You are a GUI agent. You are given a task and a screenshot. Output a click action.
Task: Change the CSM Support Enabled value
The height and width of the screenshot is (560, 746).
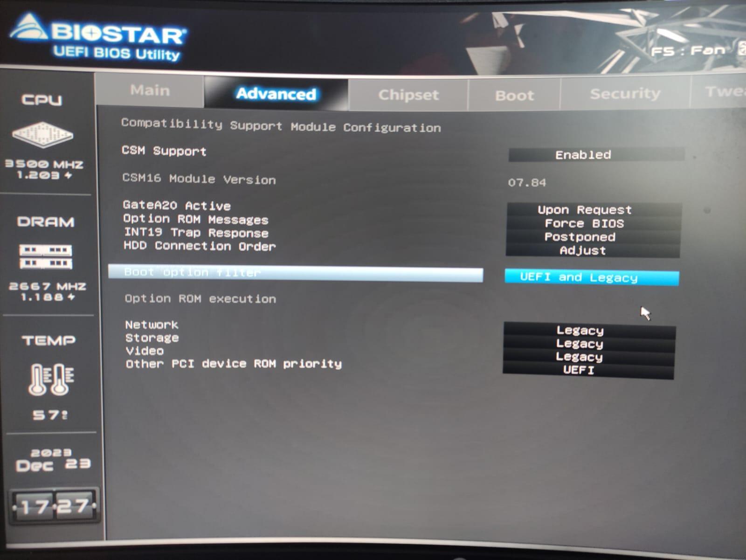[596, 155]
